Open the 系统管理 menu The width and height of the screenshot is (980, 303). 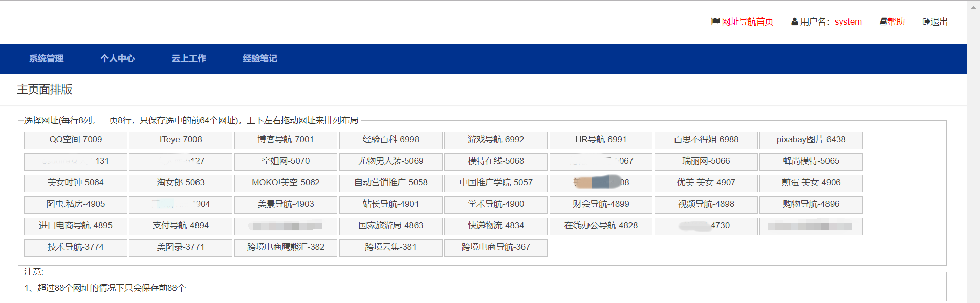click(47, 58)
